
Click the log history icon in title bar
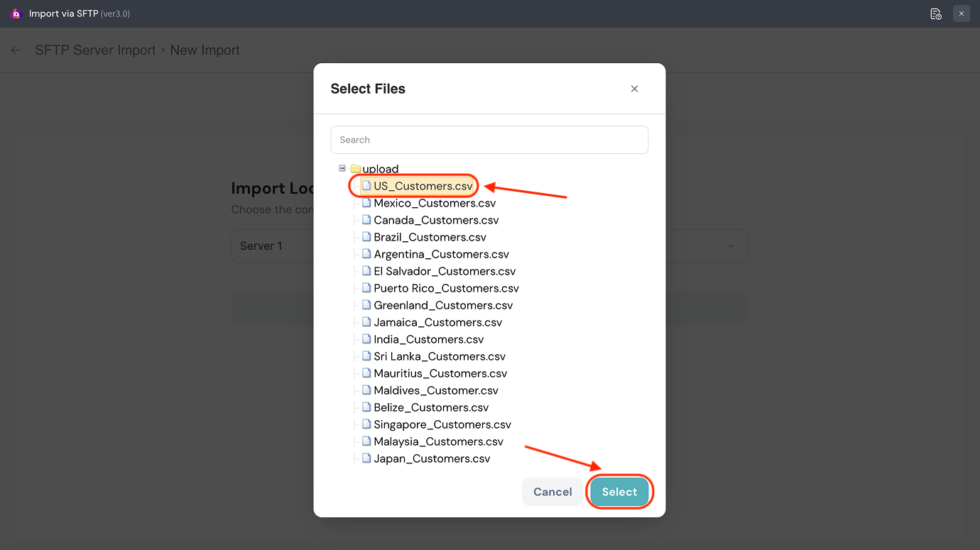936,13
